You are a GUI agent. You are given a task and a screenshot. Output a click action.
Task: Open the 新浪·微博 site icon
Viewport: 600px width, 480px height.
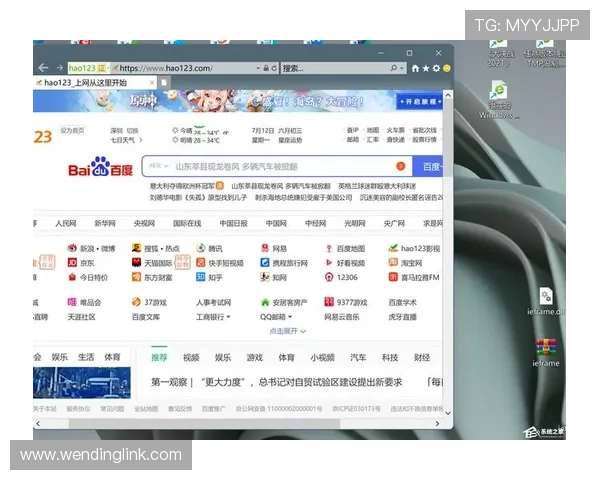coord(72,248)
